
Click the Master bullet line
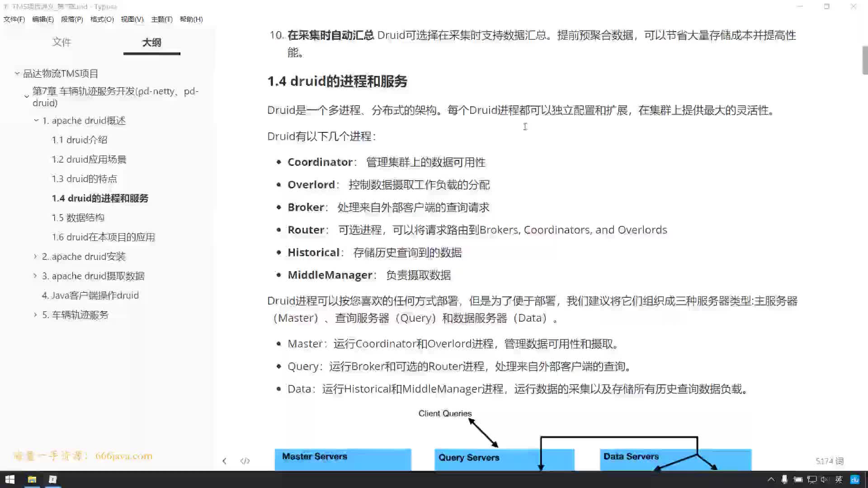453,344
